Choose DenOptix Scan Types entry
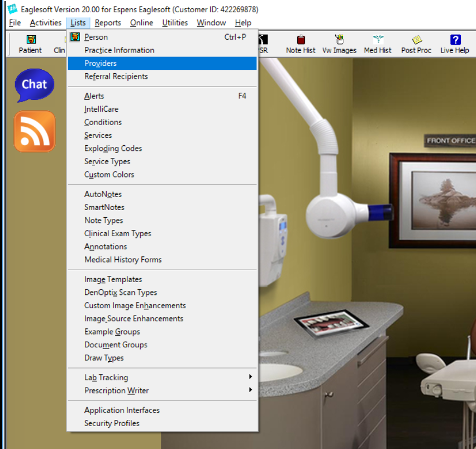Image resolution: width=476 pixels, height=449 pixels. coord(162,292)
